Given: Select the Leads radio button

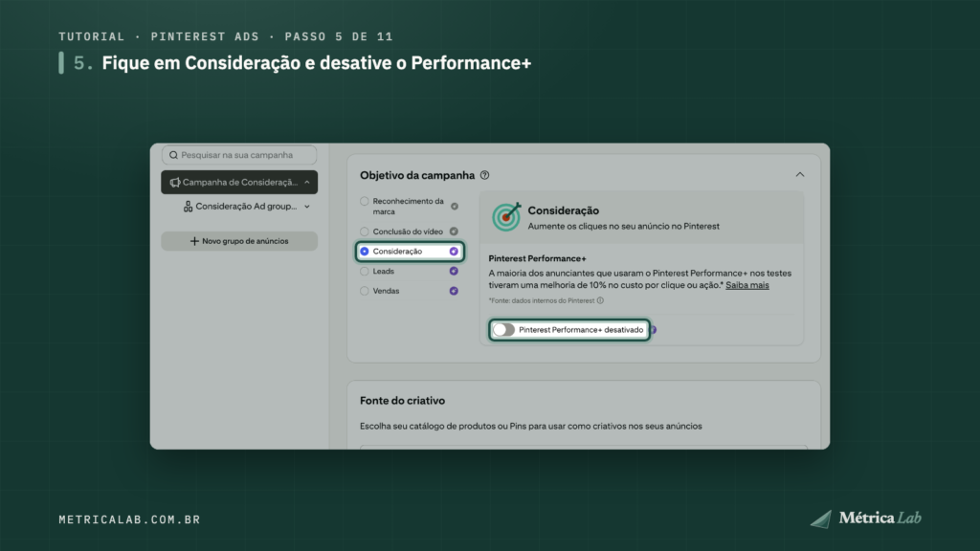Looking at the screenshot, I should [x=365, y=271].
